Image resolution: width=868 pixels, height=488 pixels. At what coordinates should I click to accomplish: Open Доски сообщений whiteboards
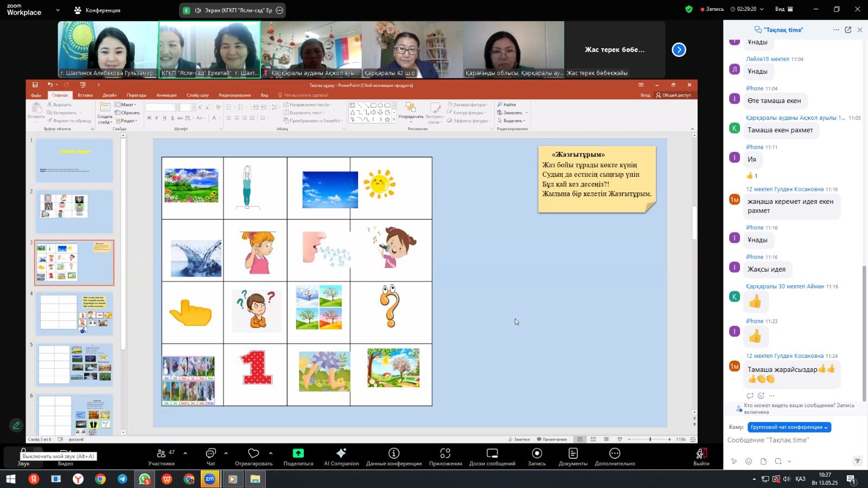tap(492, 453)
